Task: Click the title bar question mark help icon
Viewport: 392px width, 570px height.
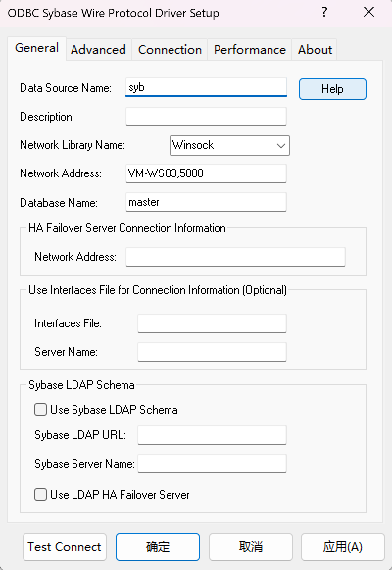Action: 324,12
